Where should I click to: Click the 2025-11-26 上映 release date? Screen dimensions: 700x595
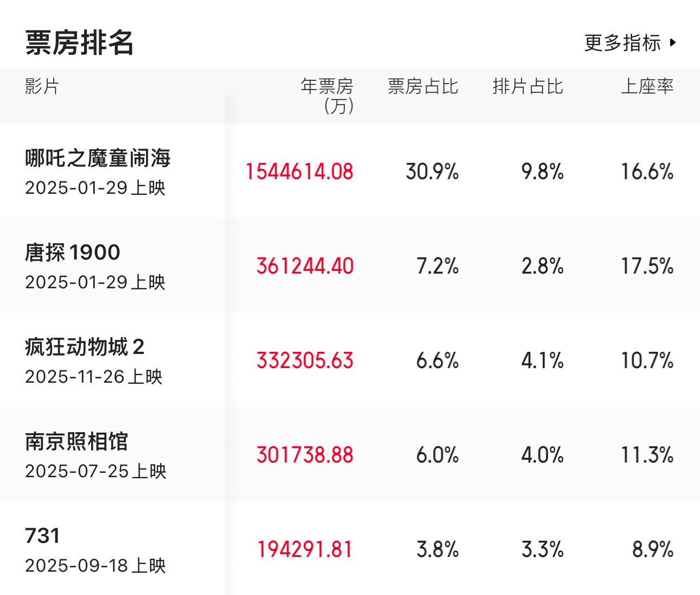point(94,377)
